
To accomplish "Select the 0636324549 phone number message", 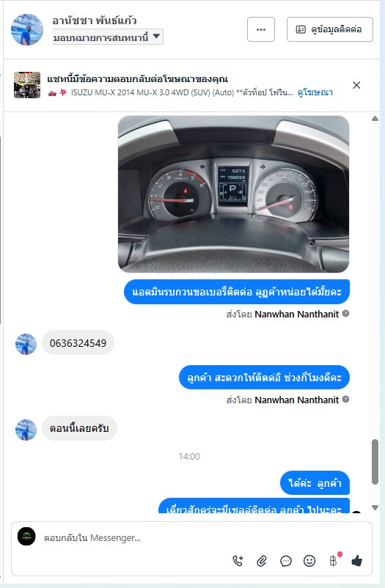I will (x=78, y=342).
